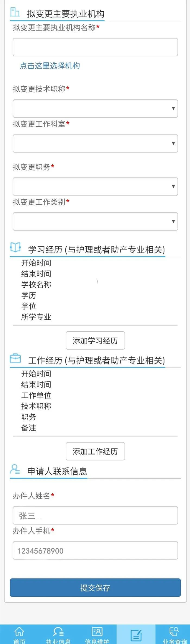Click the book icon beside 学习经历
This screenshot has width=190, height=644.
(x=15, y=247)
